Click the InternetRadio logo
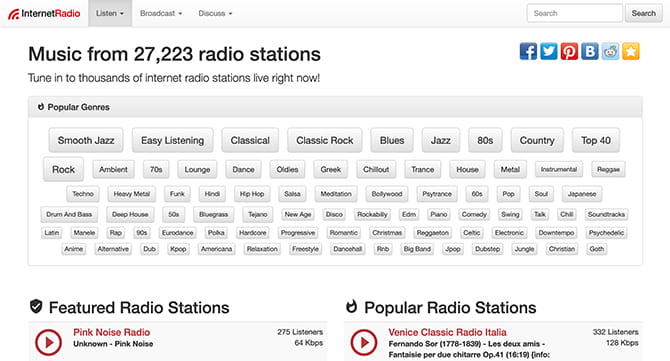 (44, 13)
